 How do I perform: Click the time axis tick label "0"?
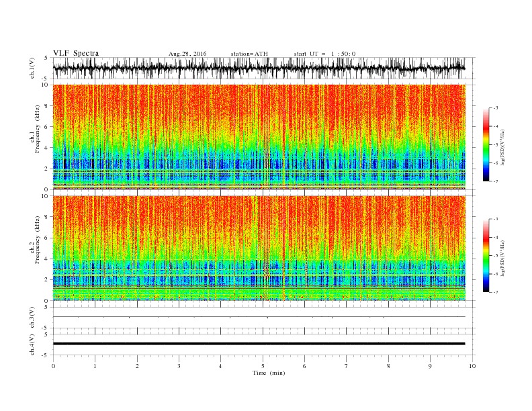tap(53, 366)
